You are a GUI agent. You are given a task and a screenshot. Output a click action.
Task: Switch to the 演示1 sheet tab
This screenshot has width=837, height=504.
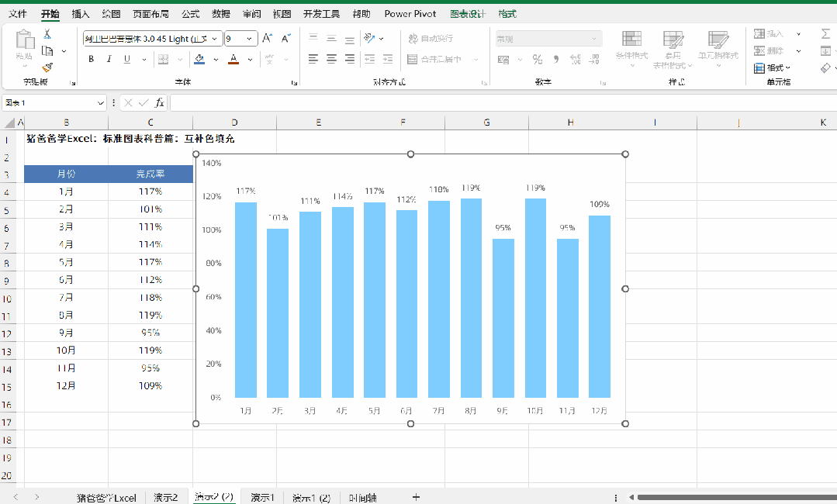[262, 498]
